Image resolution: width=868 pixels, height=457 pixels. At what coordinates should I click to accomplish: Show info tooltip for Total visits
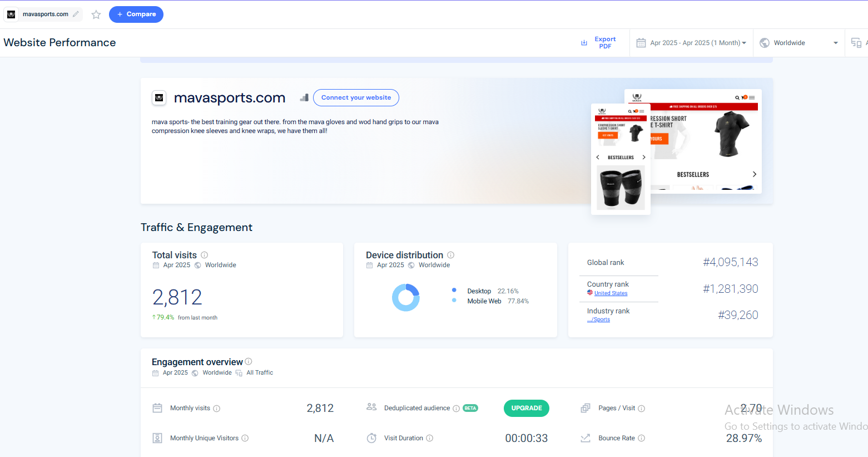point(205,255)
